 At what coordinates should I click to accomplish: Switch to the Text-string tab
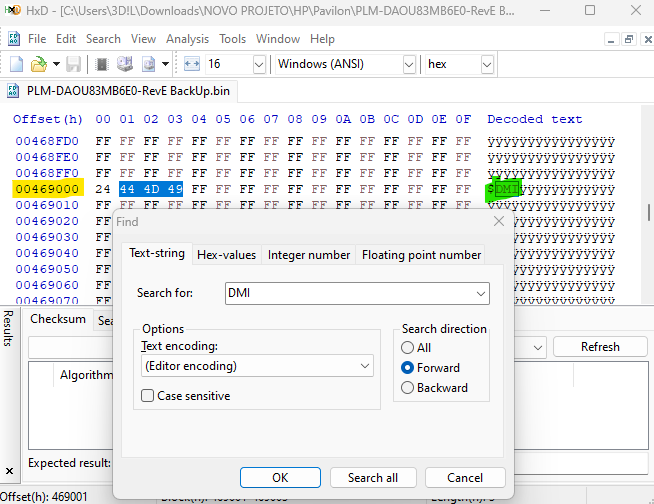tap(157, 253)
